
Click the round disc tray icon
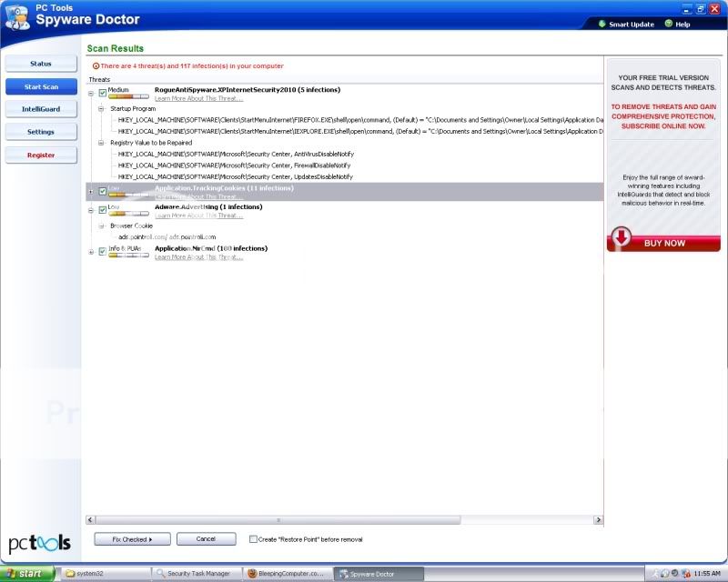tap(665, 574)
